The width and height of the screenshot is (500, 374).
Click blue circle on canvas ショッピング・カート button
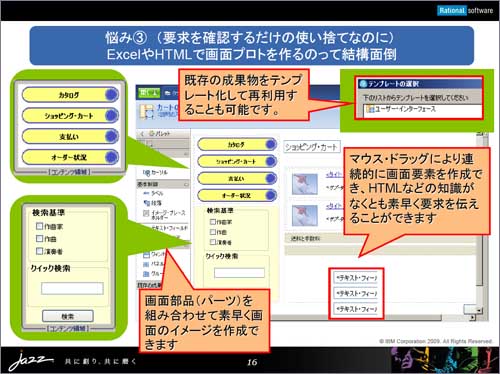coord(271,161)
